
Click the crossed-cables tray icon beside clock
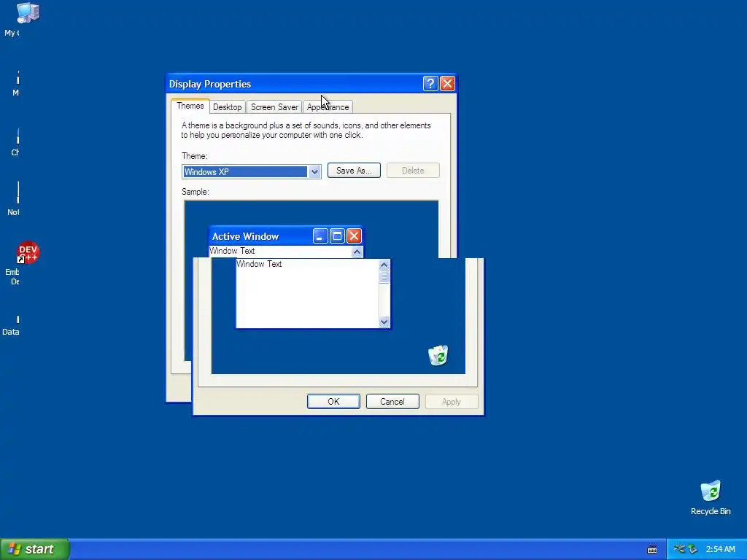click(x=679, y=549)
